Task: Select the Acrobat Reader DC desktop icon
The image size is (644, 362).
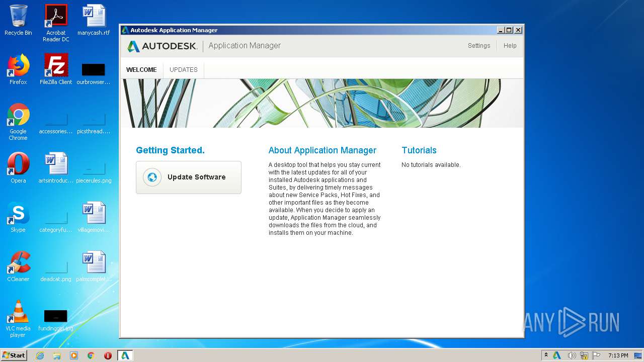Action: 56,23
